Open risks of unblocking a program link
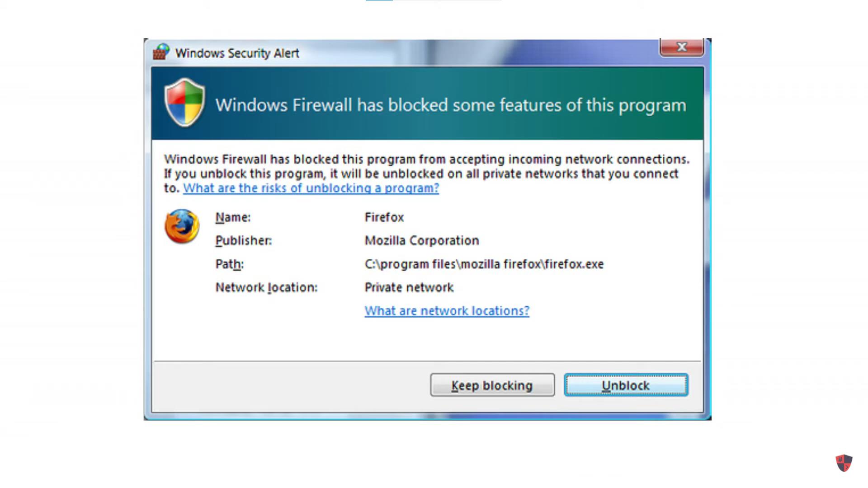This screenshot has width=868, height=488. click(x=311, y=188)
